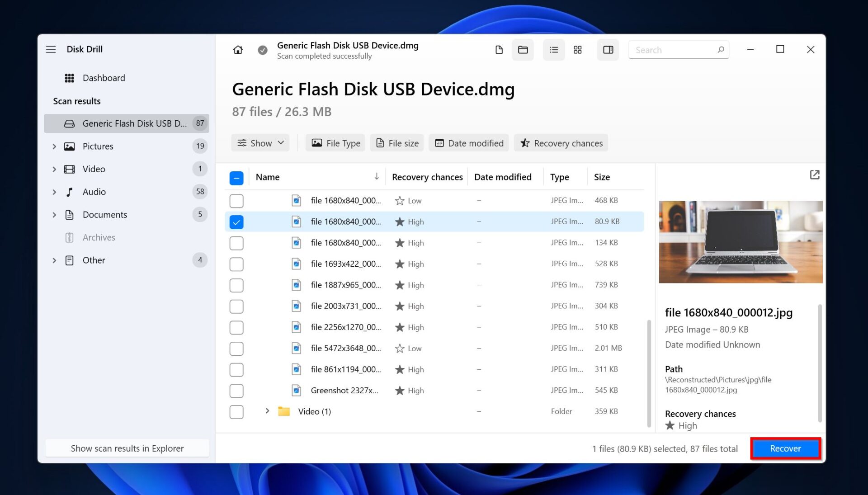The width and height of the screenshot is (868, 495).
Task: Uncheck the selected file 1680x840_000012
Action: click(236, 222)
